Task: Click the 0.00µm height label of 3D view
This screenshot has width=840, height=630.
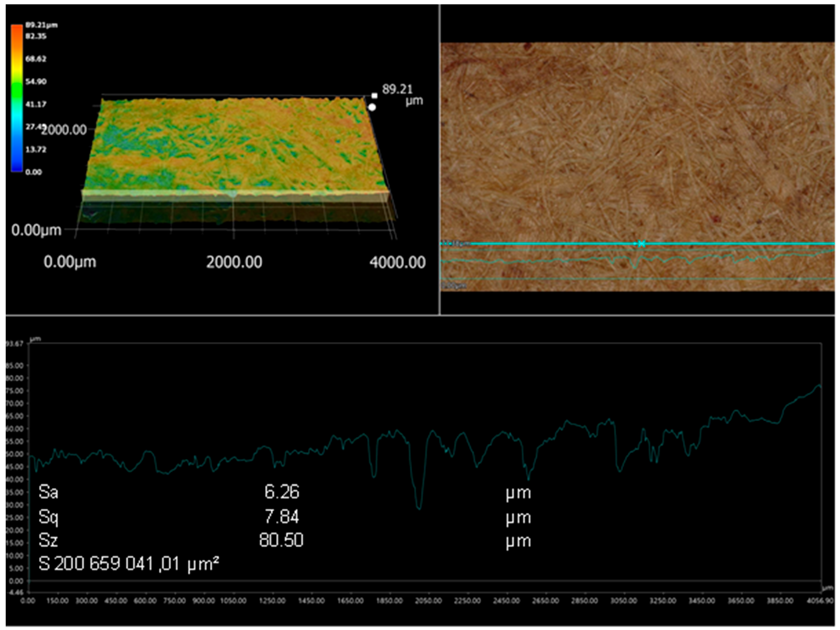Action: click(36, 230)
